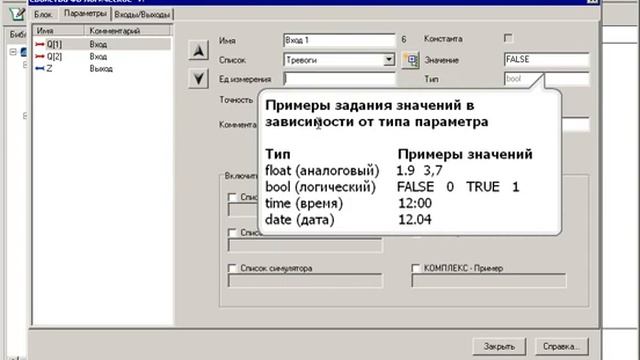Click the Имя column header
The image size is (640, 360).
coord(58,31)
